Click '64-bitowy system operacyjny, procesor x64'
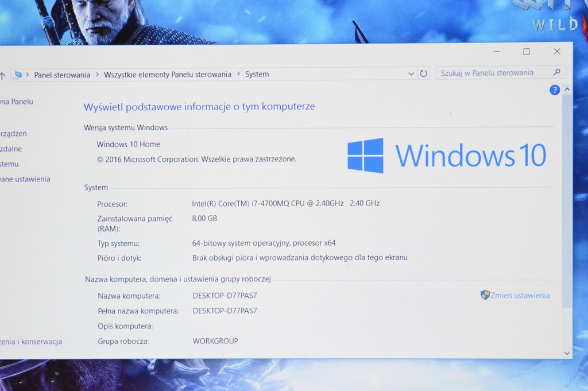 coord(264,243)
